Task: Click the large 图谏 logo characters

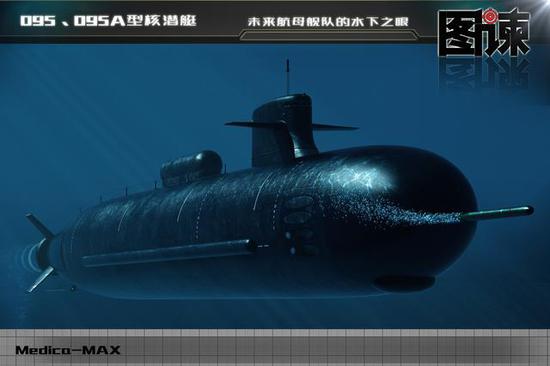Action: click(x=484, y=33)
